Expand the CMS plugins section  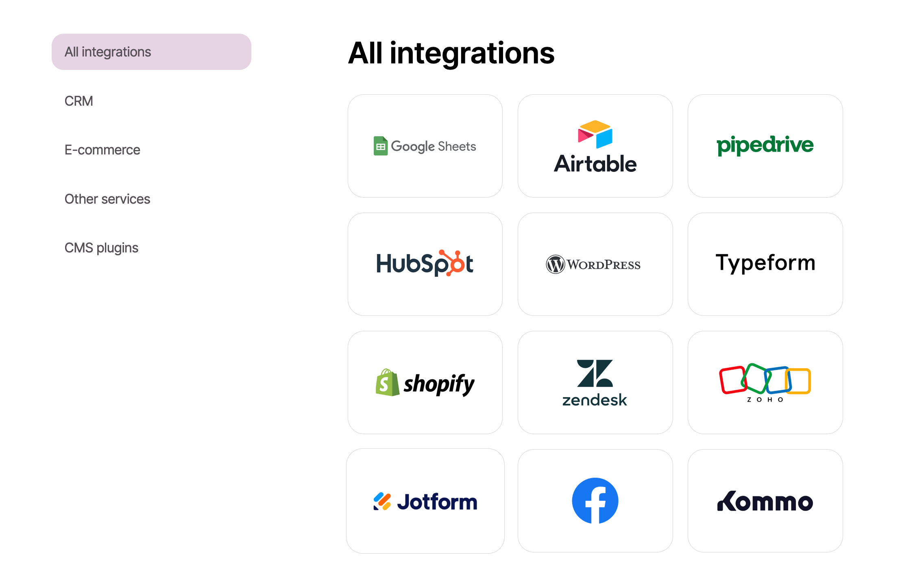(101, 247)
